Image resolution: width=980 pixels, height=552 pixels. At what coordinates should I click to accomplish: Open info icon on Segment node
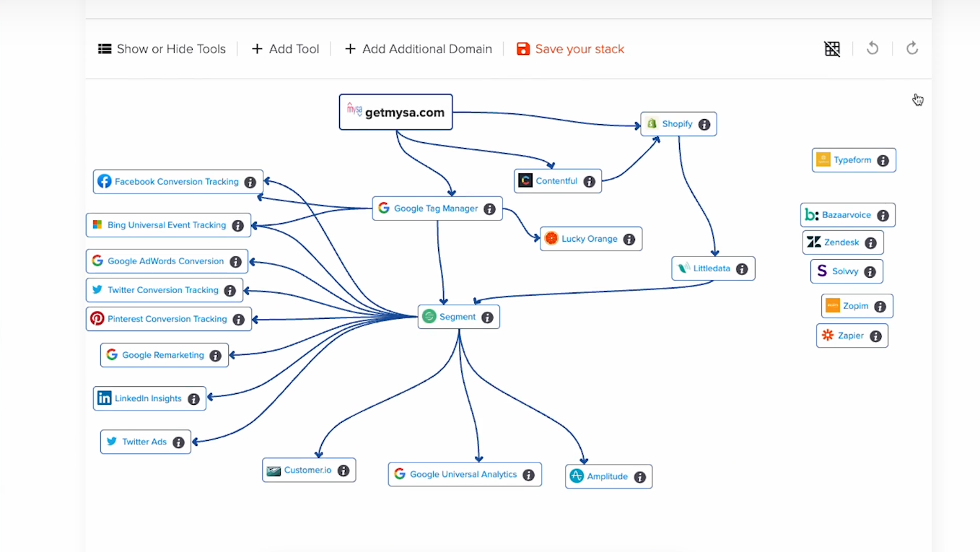coord(488,317)
